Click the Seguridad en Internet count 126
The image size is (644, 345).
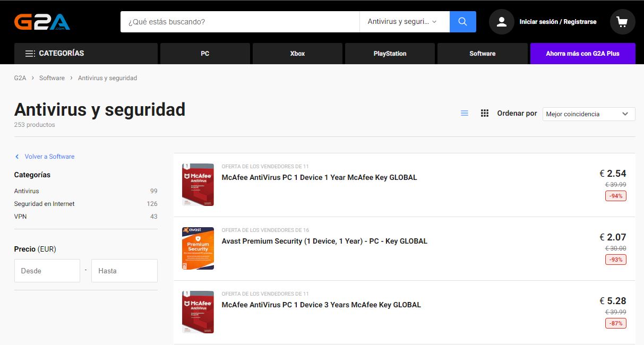tap(152, 204)
